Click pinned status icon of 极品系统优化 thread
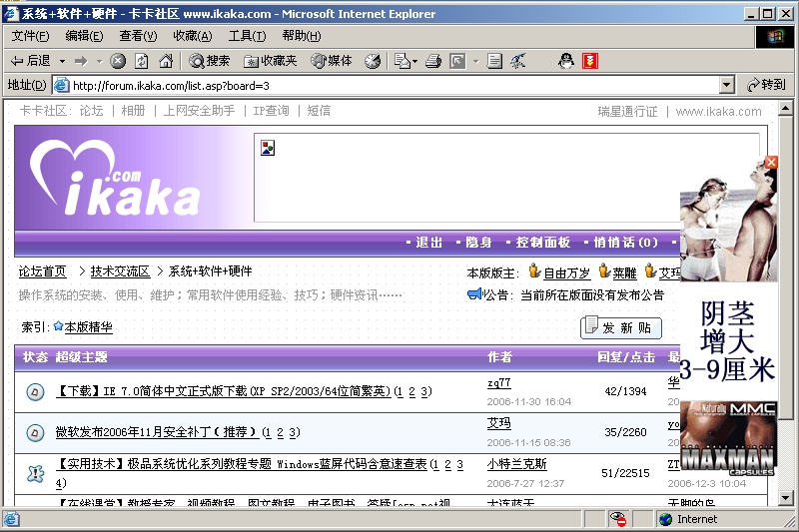 tap(35, 474)
